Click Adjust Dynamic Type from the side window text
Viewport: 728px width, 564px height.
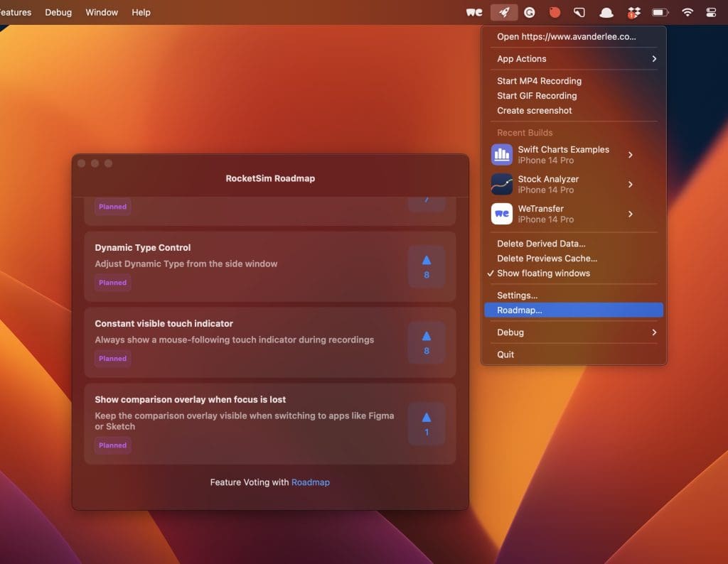[186, 264]
